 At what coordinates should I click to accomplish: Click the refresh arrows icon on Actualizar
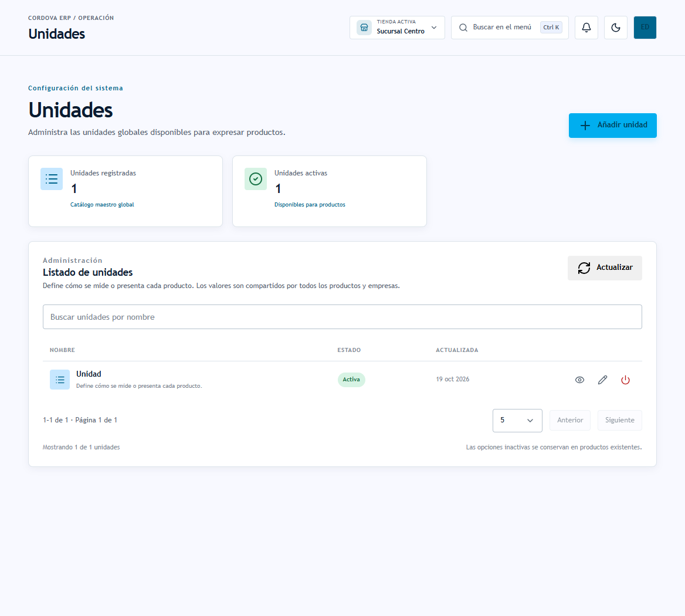pyautogui.click(x=584, y=268)
